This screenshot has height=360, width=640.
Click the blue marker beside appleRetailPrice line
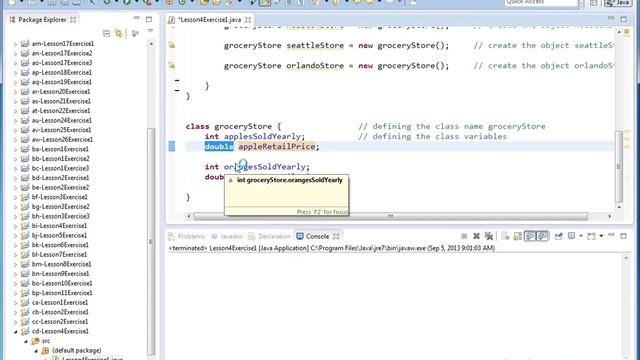(x=172, y=146)
